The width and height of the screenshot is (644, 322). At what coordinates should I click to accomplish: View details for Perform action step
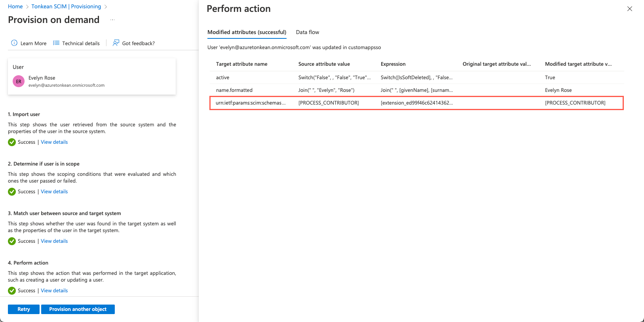(x=54, y=291)
